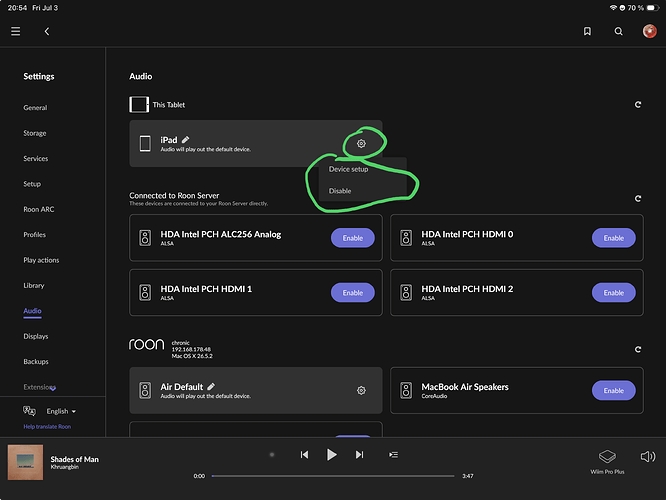Follow the Help translate Roon link
The height and width of the screenshot is (500, 666).
click(x=47, y=427)
